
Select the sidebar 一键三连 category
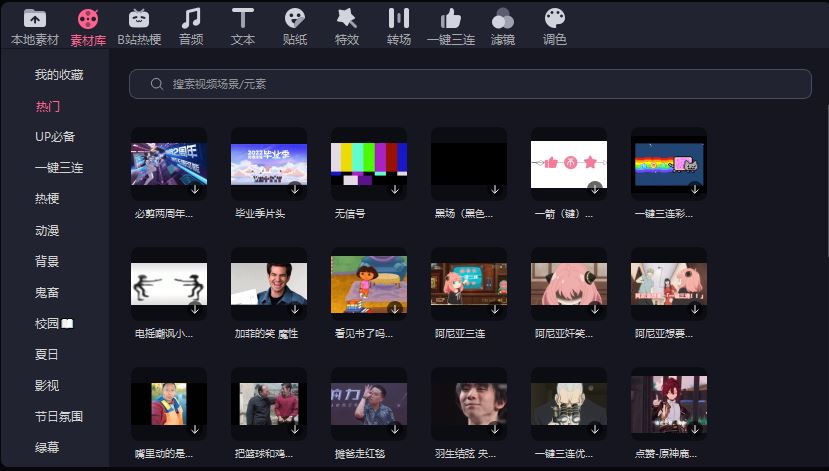(x=59, y=168)
